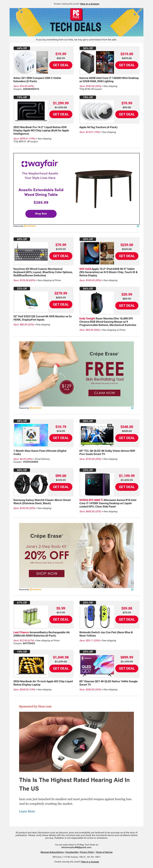Open the Manage Subscriptions footer link
This screenshot has width=153, height=868.
click(x=52, y=852)
